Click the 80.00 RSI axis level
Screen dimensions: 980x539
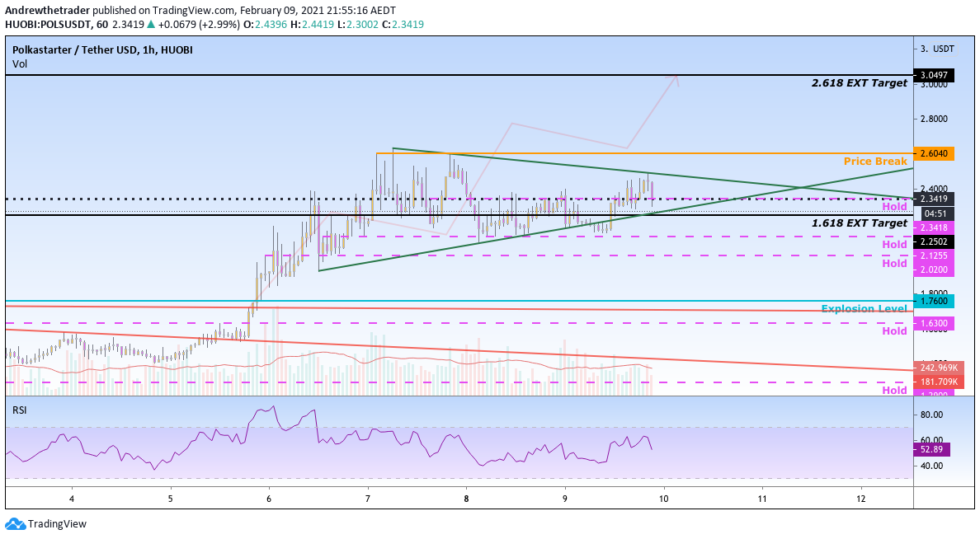coord(932,415)
